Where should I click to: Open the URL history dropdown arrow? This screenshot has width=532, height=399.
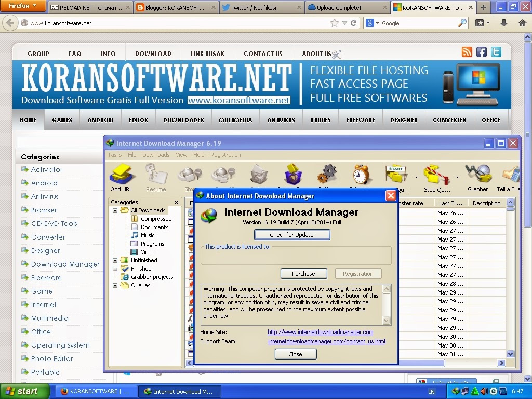[344, 23]
